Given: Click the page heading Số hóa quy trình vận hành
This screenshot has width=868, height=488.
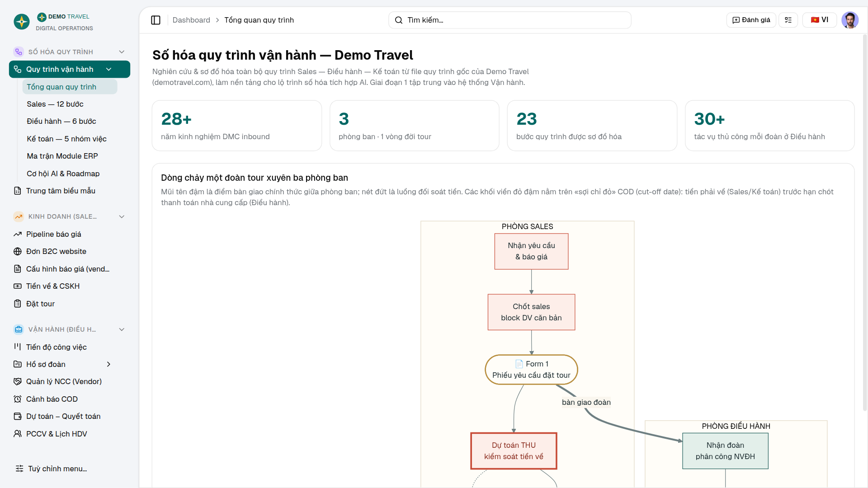Looking at the screenshot, I should (x=283, y=55).
